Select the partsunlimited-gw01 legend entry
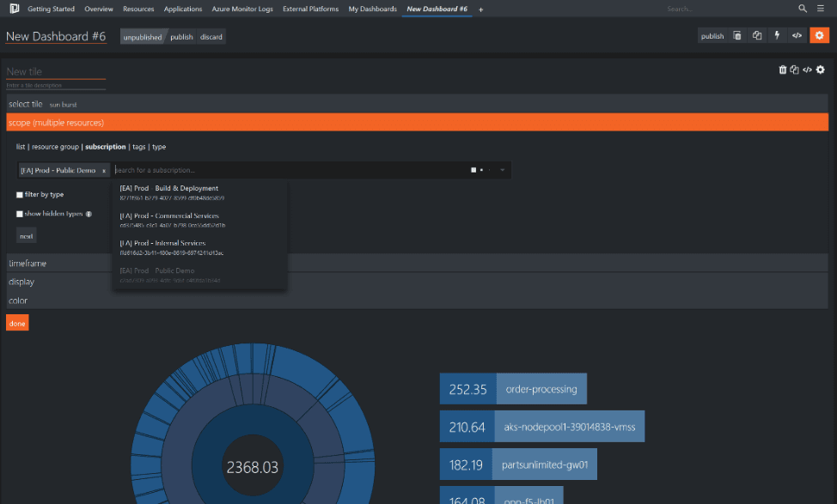Viewport: 837px width, 504px height. (x=545, y=465)
